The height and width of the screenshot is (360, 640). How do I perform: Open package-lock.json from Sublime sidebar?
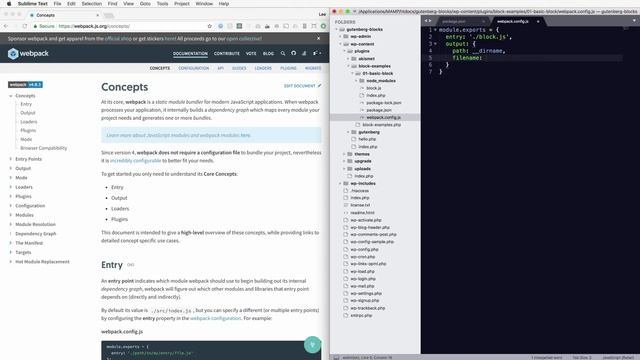click(x=384, y=103)
